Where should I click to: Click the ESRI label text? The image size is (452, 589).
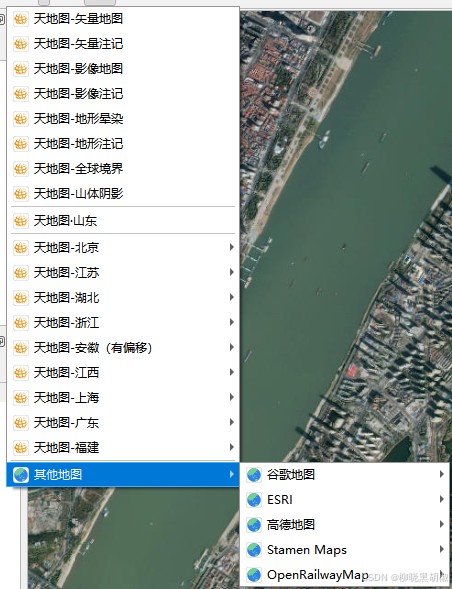coord(280,500)
